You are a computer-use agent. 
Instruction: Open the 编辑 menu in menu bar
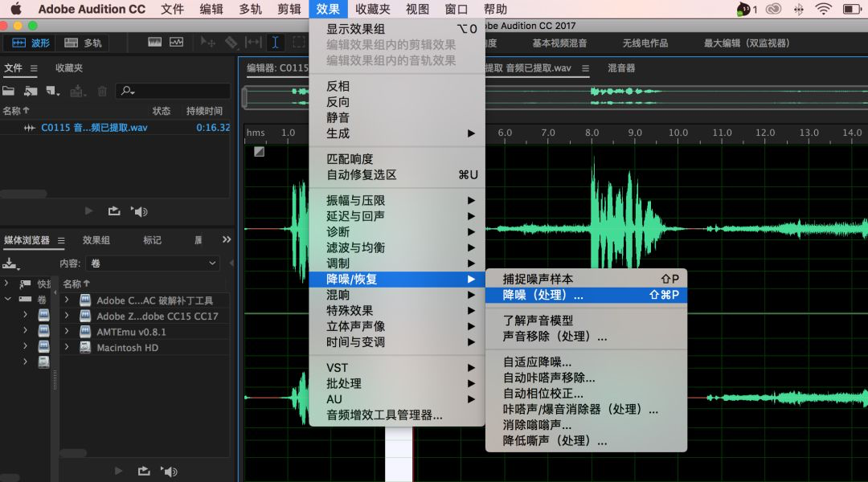(x=211, y=9)
